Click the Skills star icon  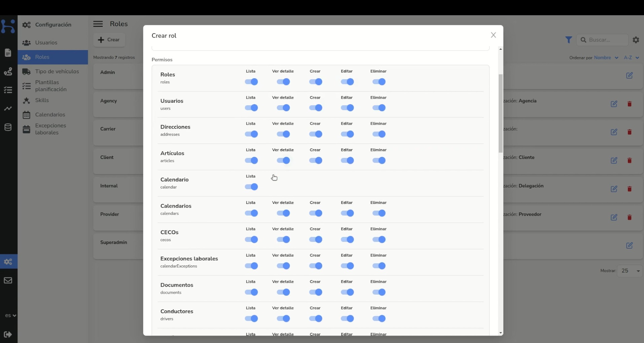[26, 100]
